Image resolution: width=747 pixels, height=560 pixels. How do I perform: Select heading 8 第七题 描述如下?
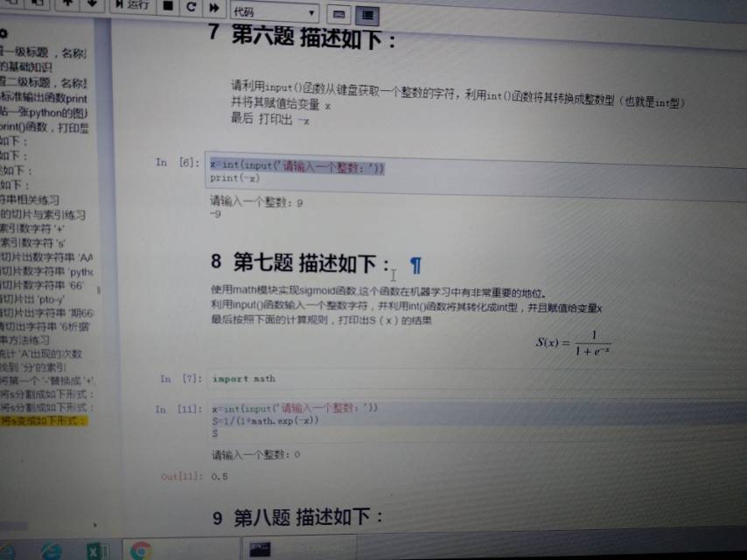tap(300, 262)
